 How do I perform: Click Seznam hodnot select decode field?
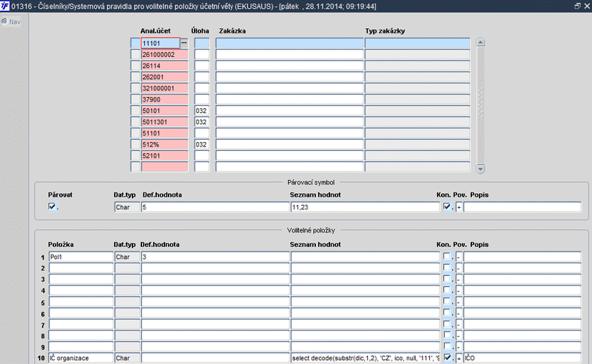(365, 358)
